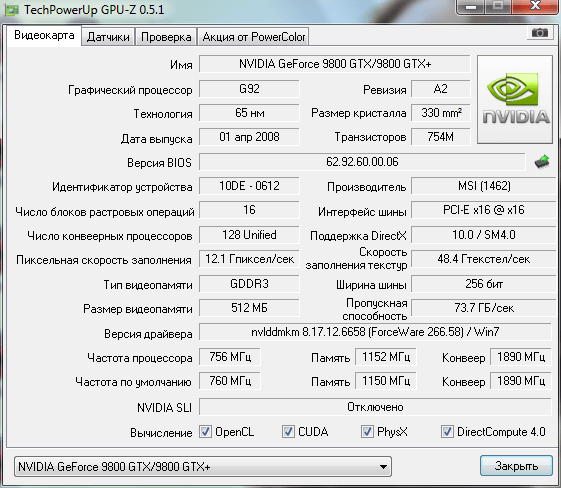The height and width of the screenshot is (488, 561).
Task: Click the camera screenshot icon
Action: [x=540, y=33]
